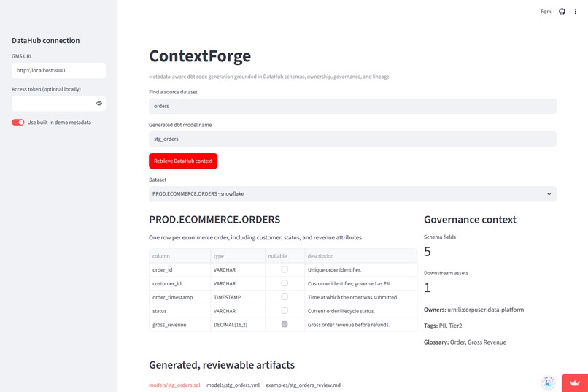
Task: Click Retrieve DataHub context button
Action: (x=183, y=161)
